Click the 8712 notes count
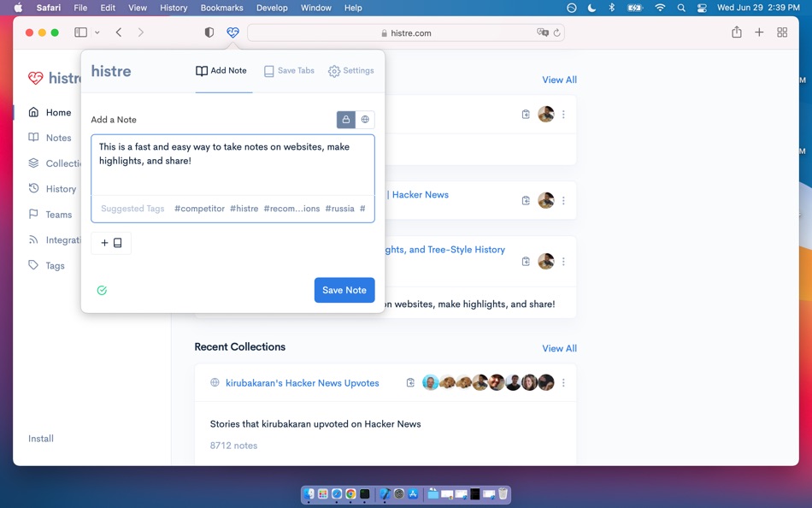 (233, 446)
